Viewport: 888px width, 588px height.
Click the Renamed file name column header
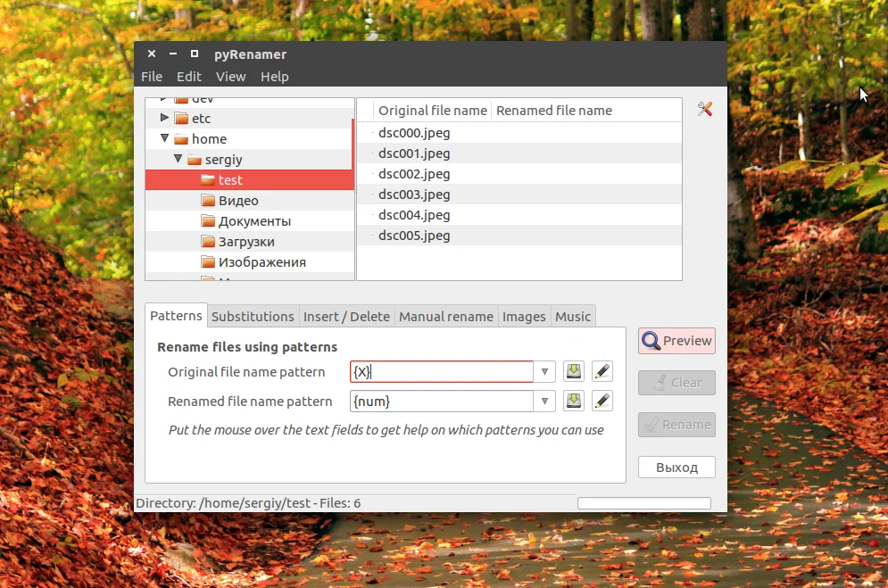click(554, 111)
